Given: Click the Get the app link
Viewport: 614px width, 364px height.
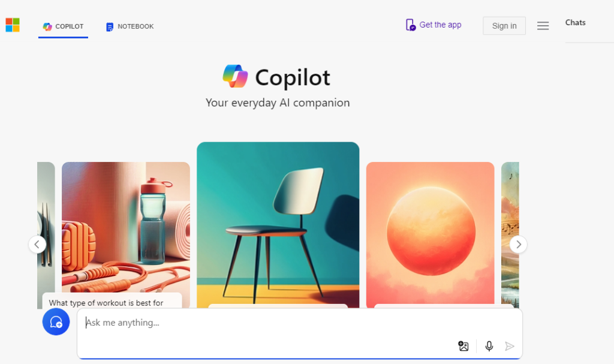Looking at the screenshot, I should tap(440, 25).
